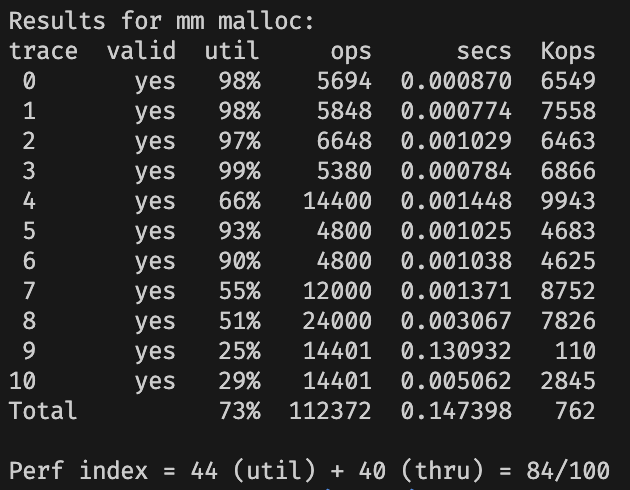The width and height of the screenshot is (630, 490).
Task: Click the "Total" row label
Action: [43, 411]
